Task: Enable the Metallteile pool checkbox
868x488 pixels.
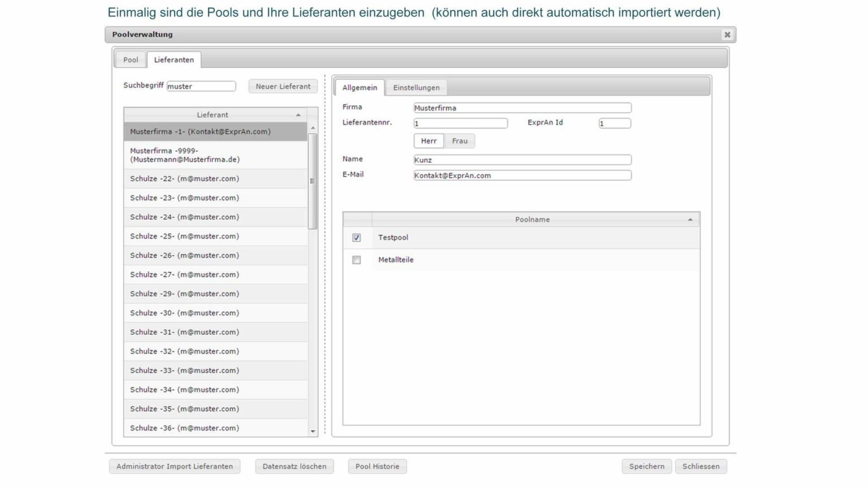Action: (x=357, y=260)
